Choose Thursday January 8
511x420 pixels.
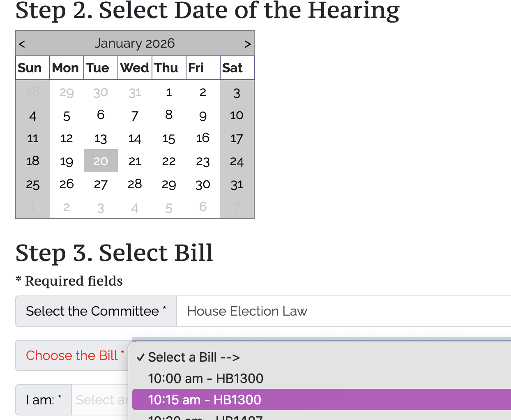[169, 115]
